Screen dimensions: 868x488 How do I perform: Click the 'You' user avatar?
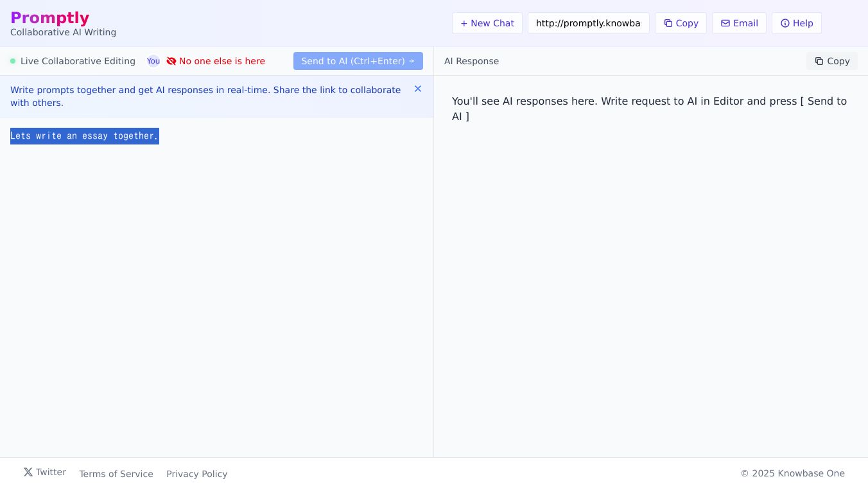tap(153, 61)
